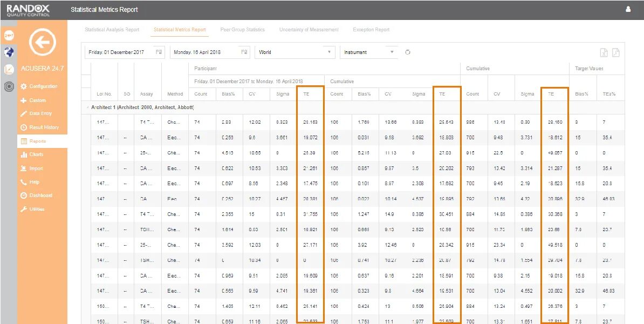Open the user profile icon in the header
This screenshot has width=644, height=324.
[628, 9]
